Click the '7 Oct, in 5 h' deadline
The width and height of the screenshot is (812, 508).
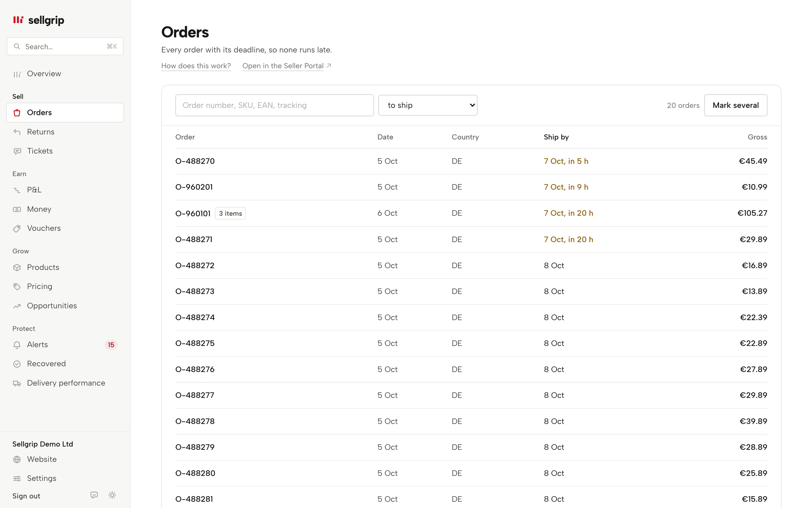pos(566,161)
